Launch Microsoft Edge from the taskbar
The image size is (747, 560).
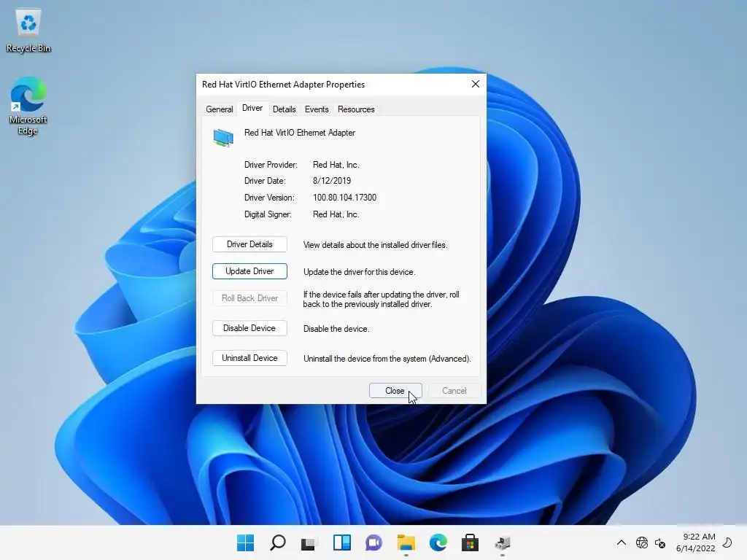438,542
